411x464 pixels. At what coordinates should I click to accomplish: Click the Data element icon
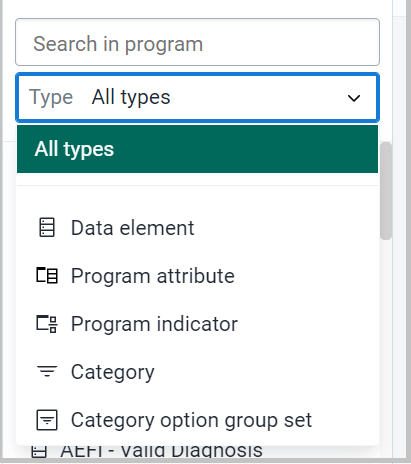[47, 227]
